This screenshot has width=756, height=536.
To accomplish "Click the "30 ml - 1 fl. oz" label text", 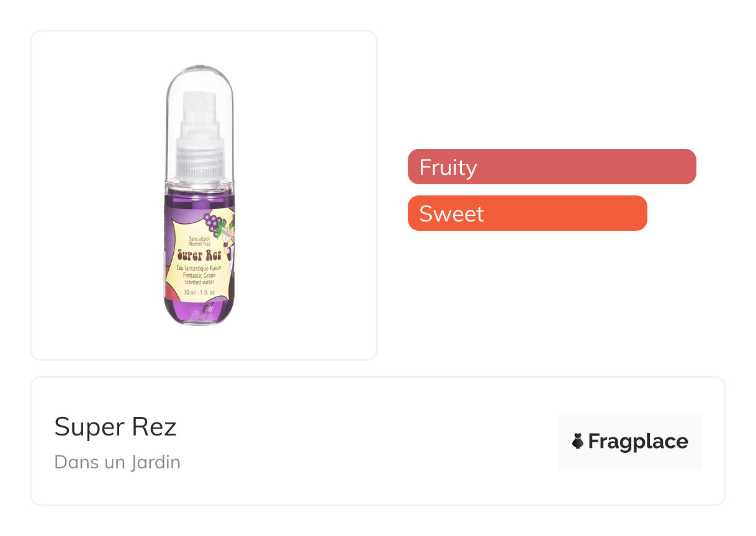I will pyautogui.click(x=199, y=292).
